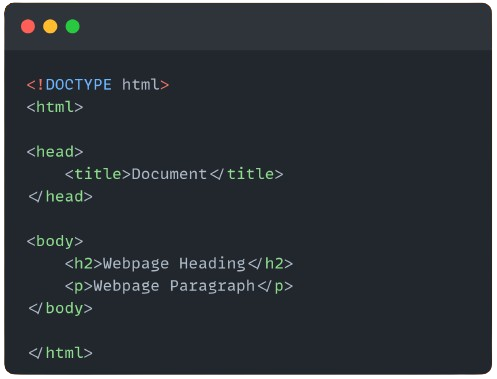
Task: Click the closing body tag
Action: click(x=60, y=308)
